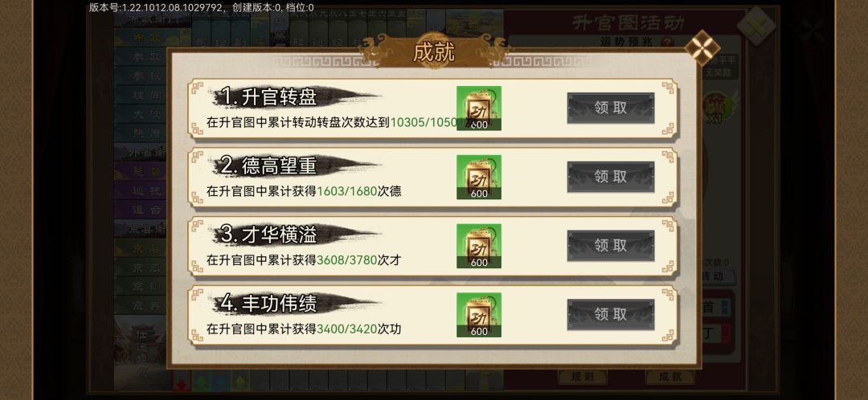The width and height of the screenshot is (868, 400).
Task: Claim reward for 才华横溢 achievement
Action: point(611,246)
